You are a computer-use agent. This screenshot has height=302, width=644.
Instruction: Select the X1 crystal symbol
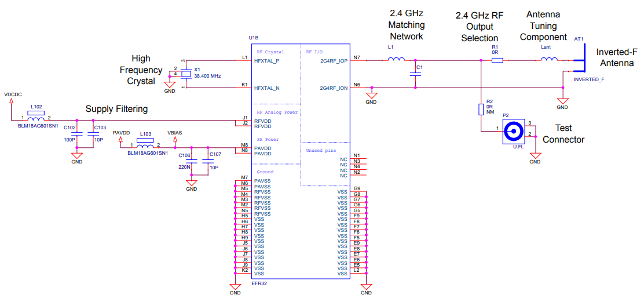point(186,74)
